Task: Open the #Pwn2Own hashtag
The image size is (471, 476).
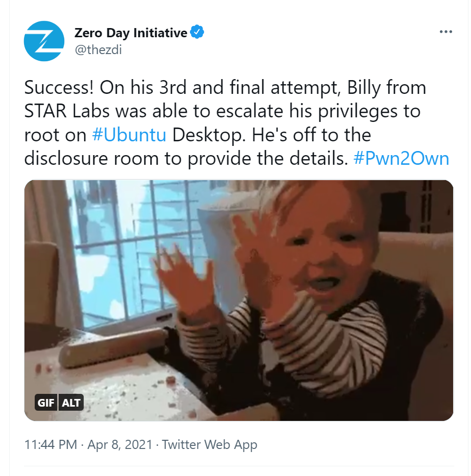Action: (x=401, y=159)
